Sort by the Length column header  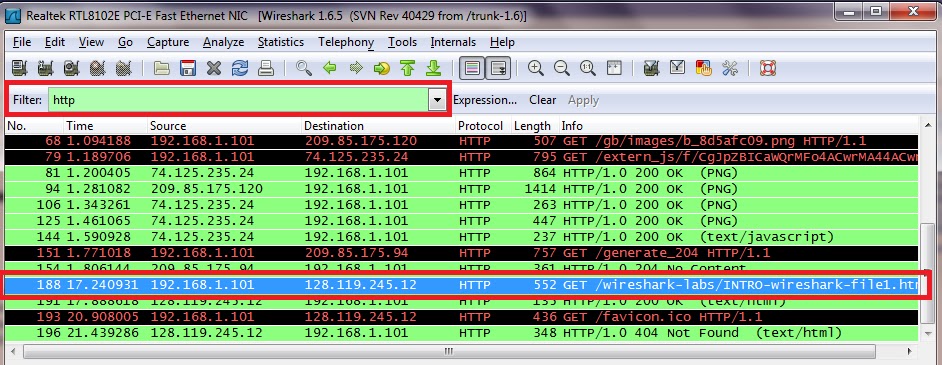tap(535, 126)
